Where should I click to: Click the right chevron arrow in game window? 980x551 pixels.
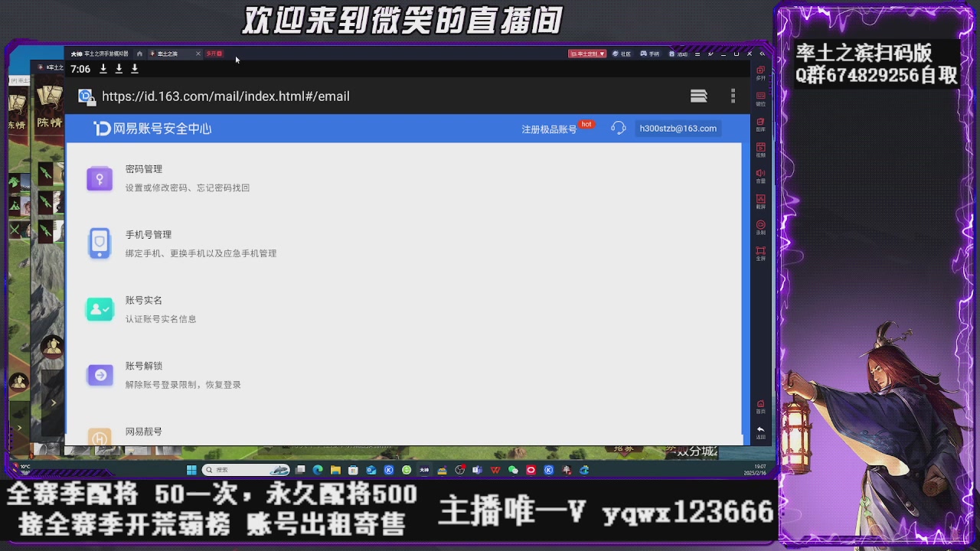54,403
